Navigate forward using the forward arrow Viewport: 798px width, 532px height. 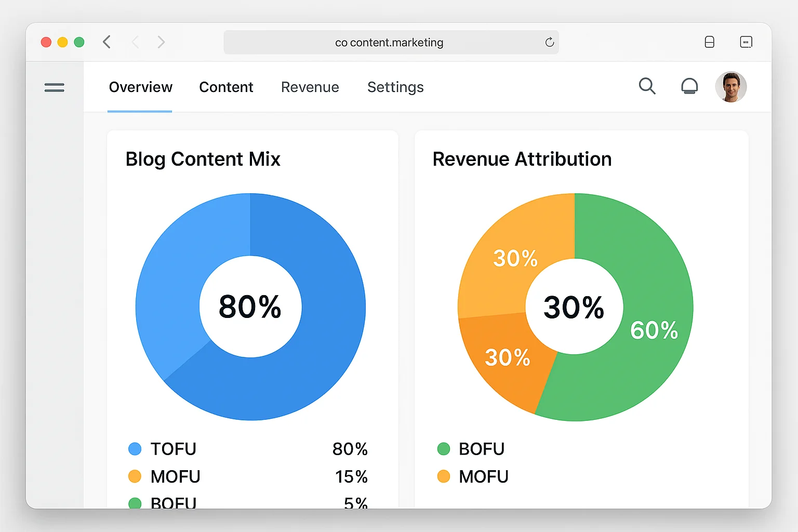[161, 42]
